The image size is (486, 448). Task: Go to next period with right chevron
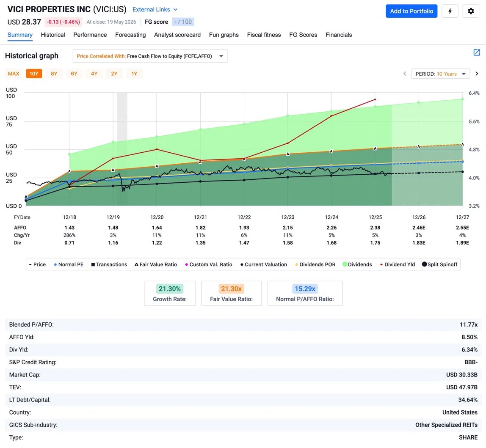477,74
